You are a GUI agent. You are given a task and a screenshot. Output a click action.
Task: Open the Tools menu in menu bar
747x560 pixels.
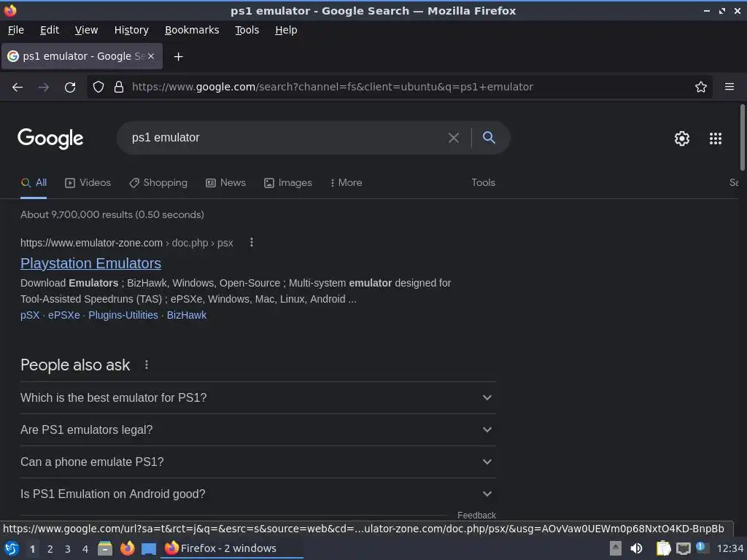247,30
